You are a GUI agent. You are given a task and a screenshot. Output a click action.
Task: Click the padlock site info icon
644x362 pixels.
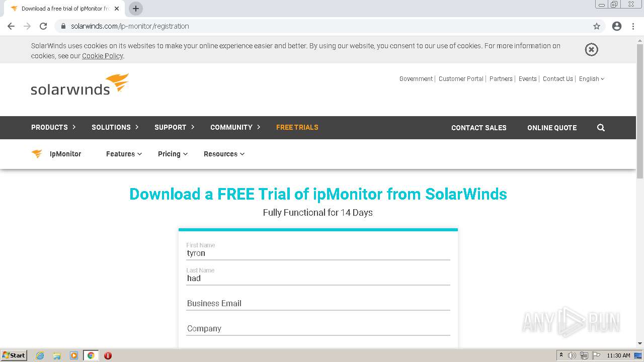coord(63,26)
